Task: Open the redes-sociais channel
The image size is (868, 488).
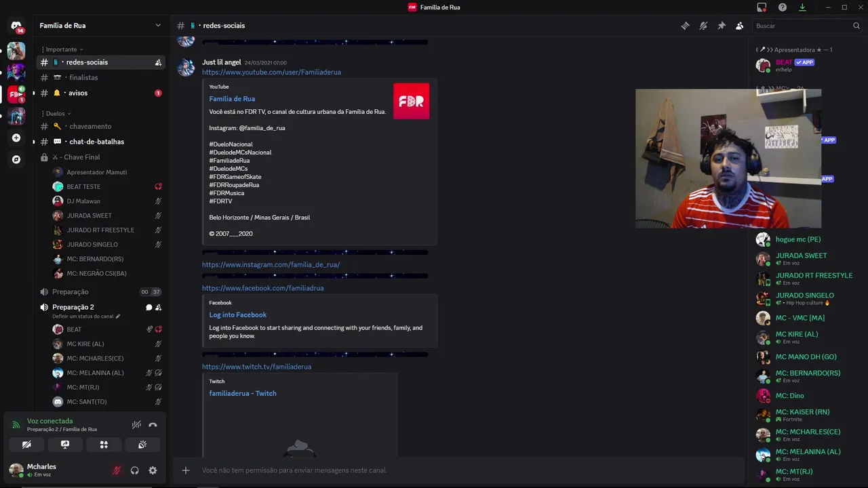Action: point(100,62)
